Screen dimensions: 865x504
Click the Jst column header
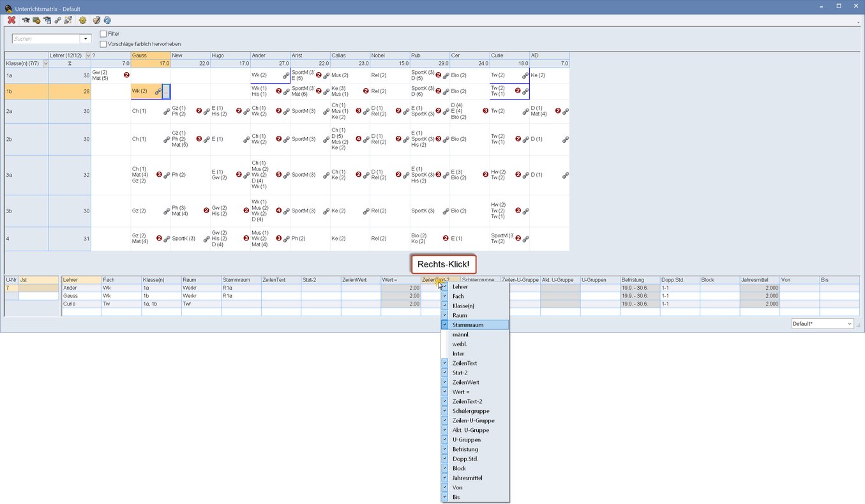coord(38,280)
